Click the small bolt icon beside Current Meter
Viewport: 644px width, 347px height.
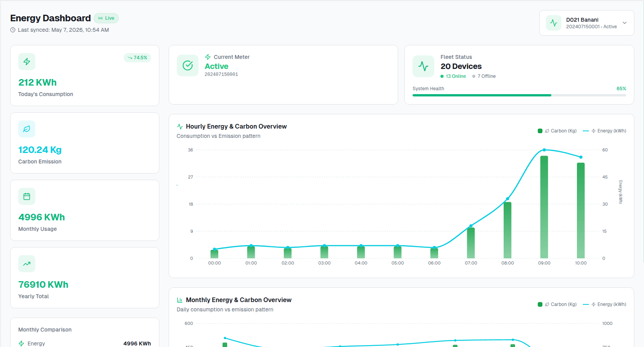(208, 57)
